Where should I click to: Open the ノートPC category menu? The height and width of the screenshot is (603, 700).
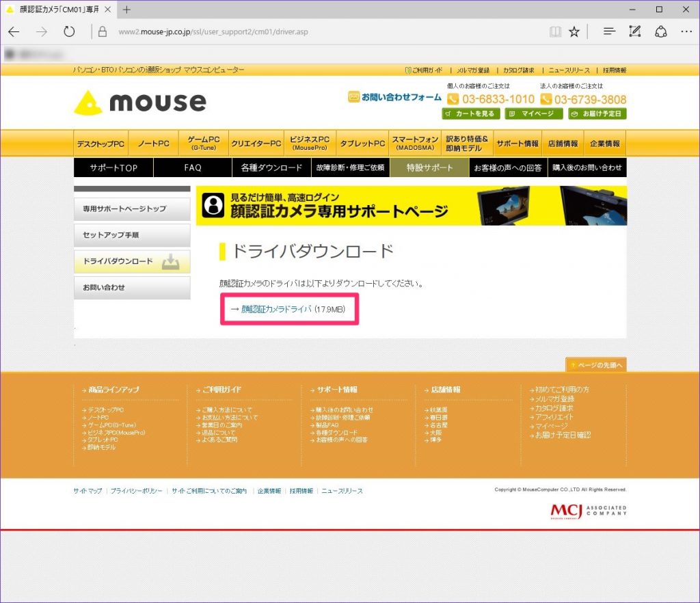153,143
